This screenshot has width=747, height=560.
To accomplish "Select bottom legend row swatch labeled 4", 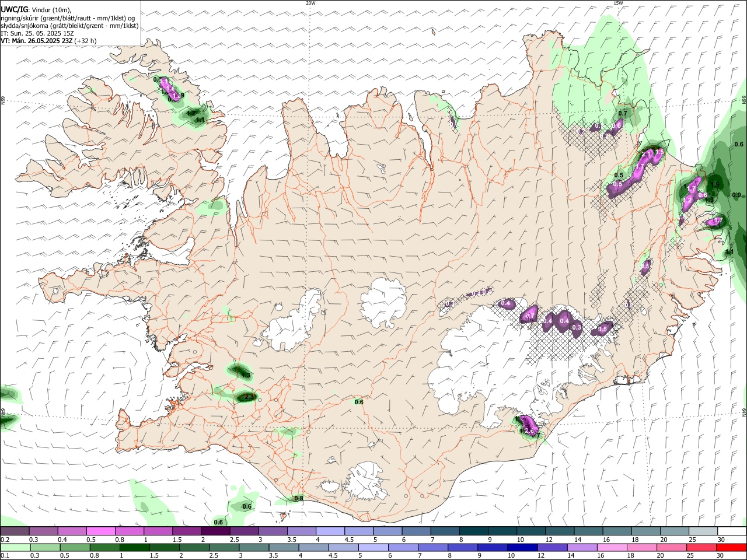I will click(314, 547).
